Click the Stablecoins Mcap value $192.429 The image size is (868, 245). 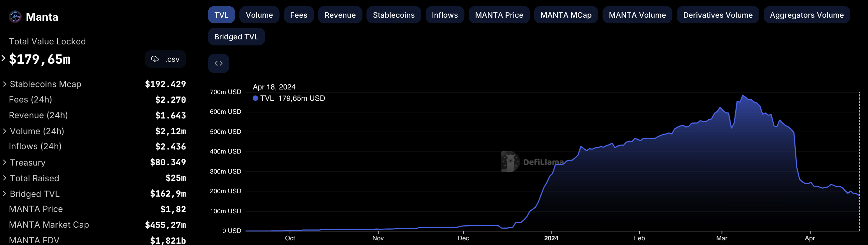(166, 84)
